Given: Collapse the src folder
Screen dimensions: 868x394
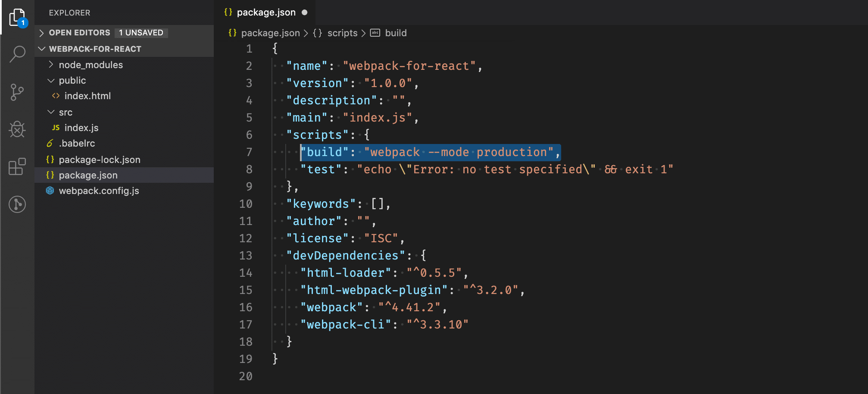Looking at the screenshot, I should click(50, 112).
